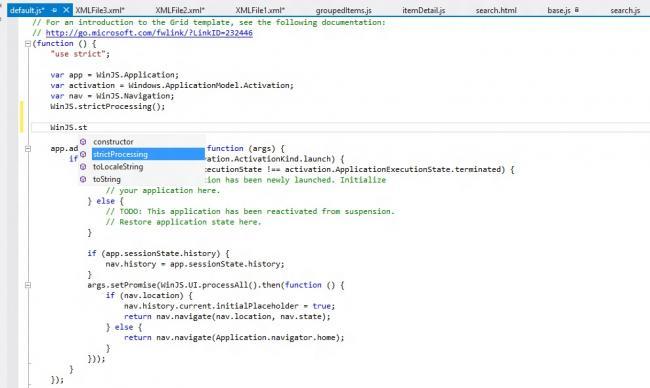The height and width of the screenshot is (388, 650).
Task: Click the Grid template introduction comment
Action: point(209,22)
